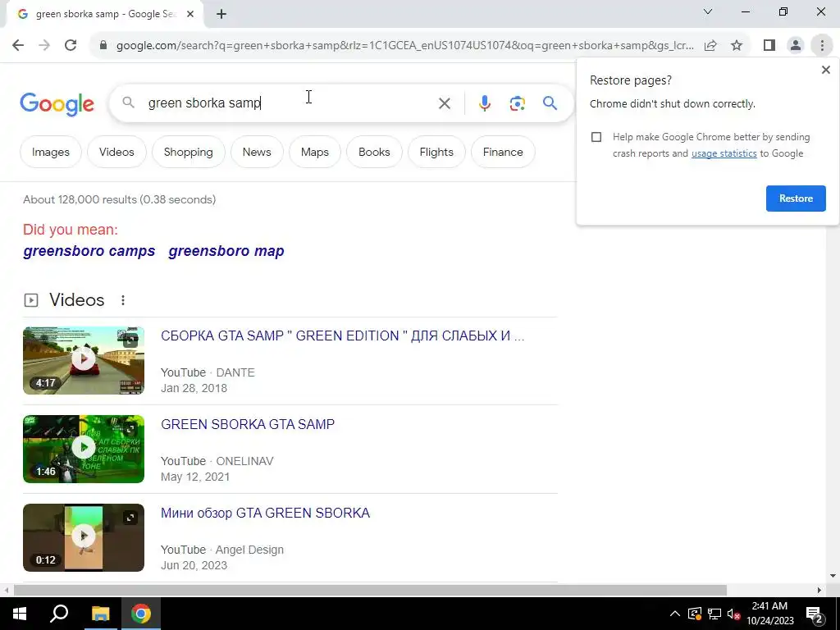The width and height of the screenshot is (840, 630).
Task: Play the 4:17 DANTE video thumbnail
Action: tap(84, 360)
